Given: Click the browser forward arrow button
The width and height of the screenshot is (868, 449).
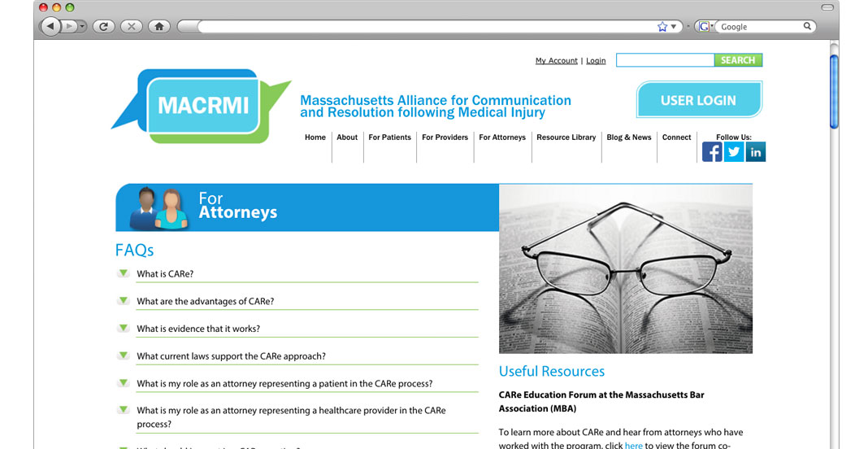Looking at the screenshot, I should tap(68, 26).
